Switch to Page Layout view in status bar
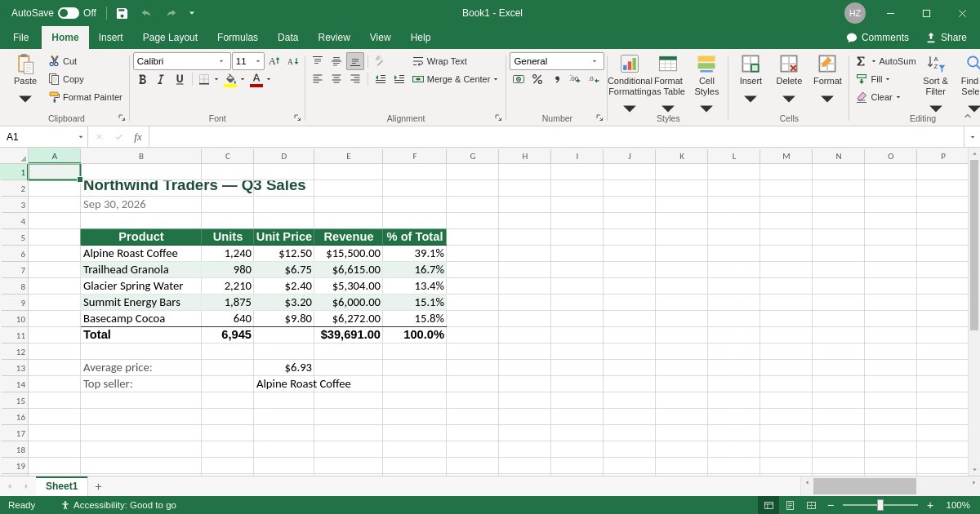980x514 pixels. tap(790, 505)
